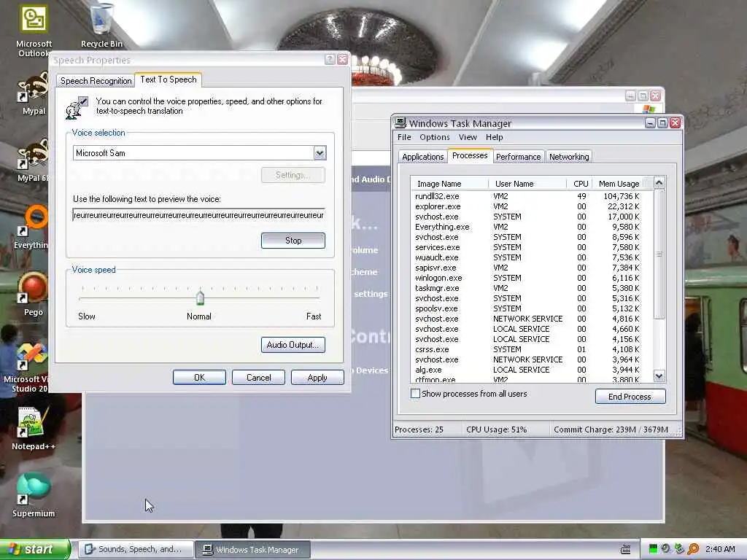Click the 2:40 AM taskbar clock
The image size is (747, 560).
(720, 549)
